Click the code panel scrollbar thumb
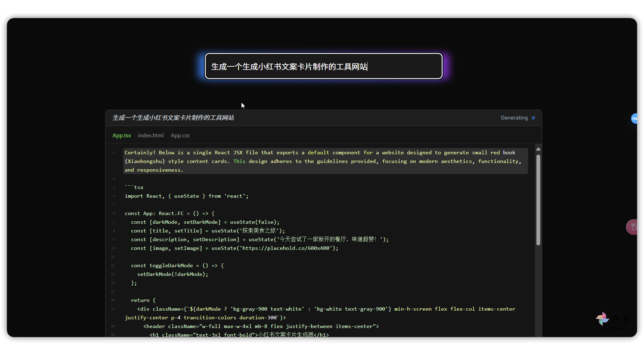The width and height of the screenshot is (644, 344). pos(538,200)
